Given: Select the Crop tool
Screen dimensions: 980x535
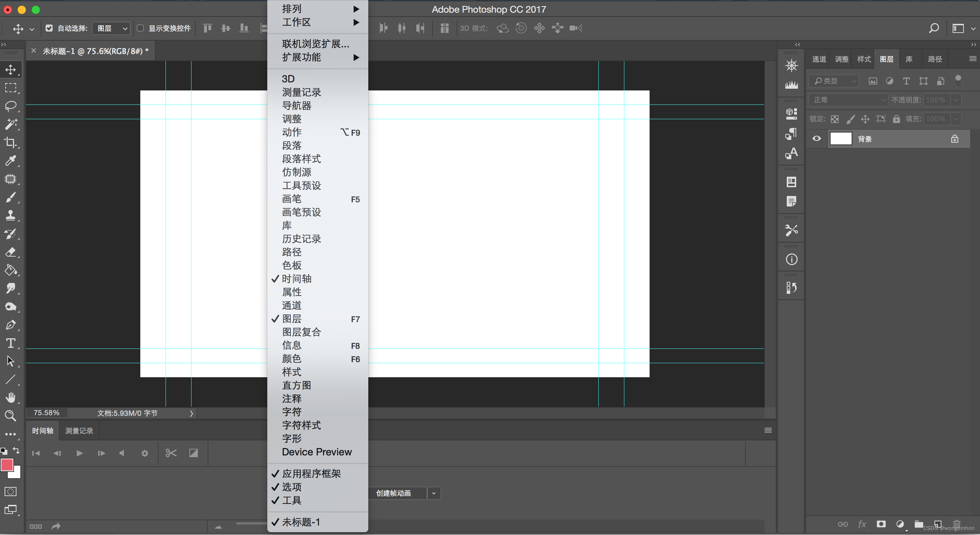Looking at the screenshot, I should click(11, 143).
